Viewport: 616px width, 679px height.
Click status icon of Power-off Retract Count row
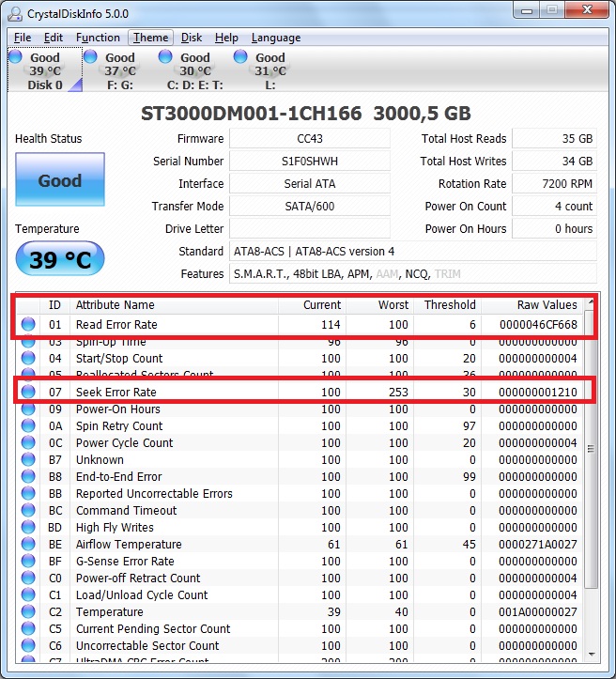(28, 578)
